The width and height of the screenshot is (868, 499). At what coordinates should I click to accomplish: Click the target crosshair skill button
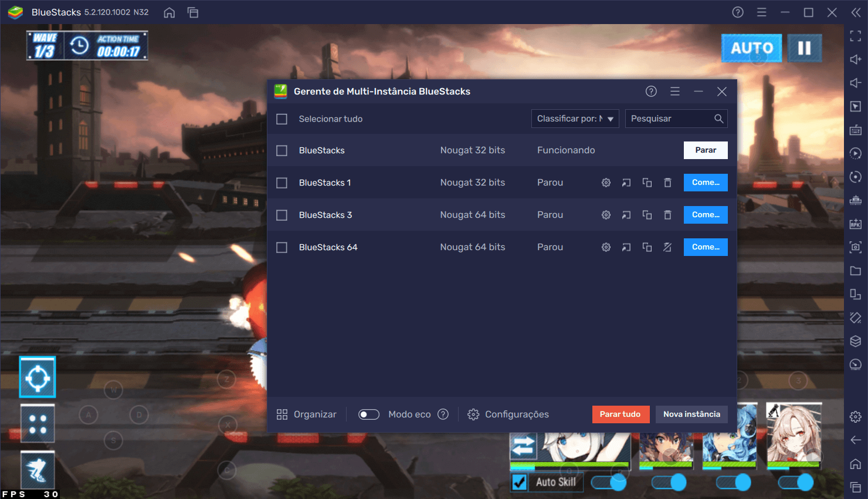[38, 377]
